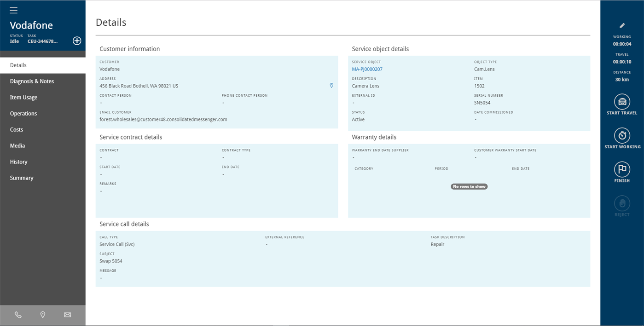Select the Item Usage section
Viewport: 644px width, 326px height.
[23, 97]
